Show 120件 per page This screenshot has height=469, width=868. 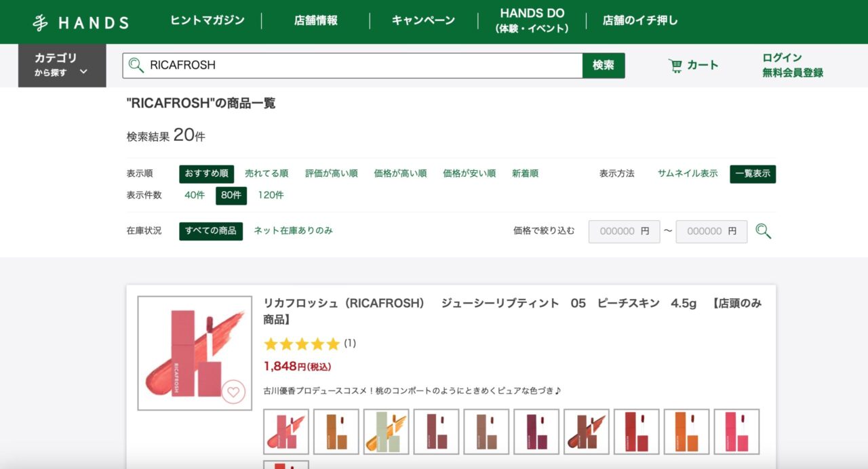pos(271,196)
